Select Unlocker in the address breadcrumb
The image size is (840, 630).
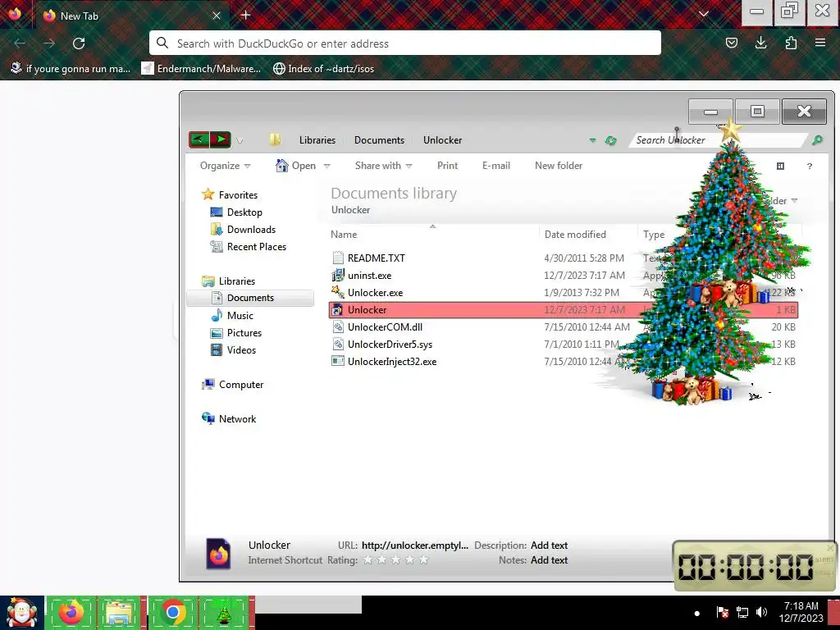pyautogui.click(x=442, y=139)
